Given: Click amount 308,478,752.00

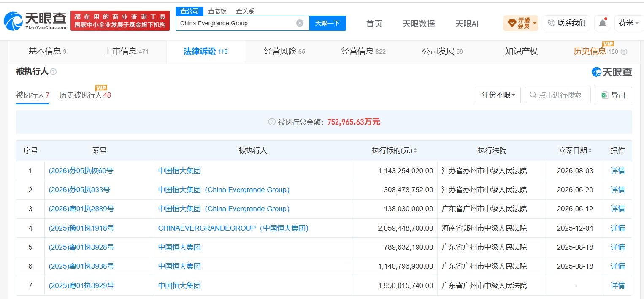Looking at the screenshot, I should (409, 190).
